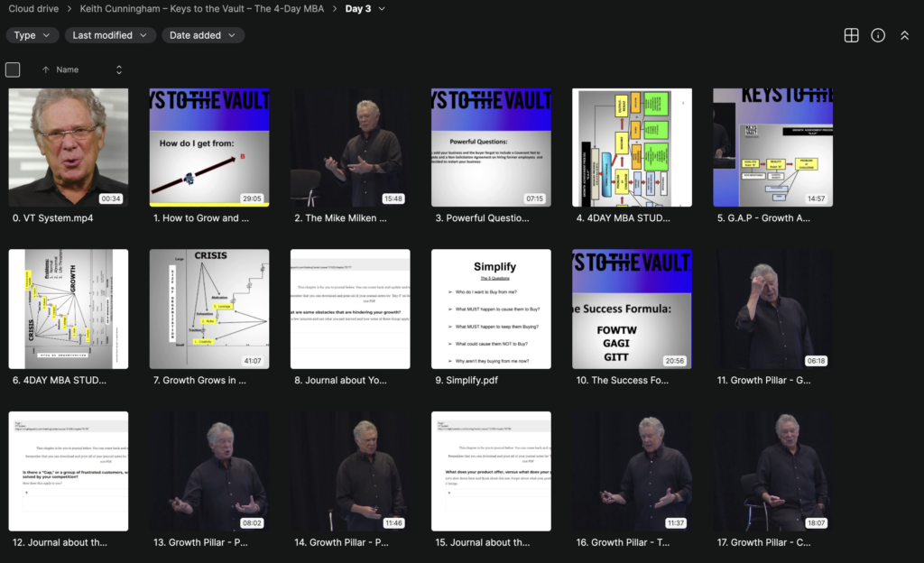This screenshot has width=924, height=563.
Task: Open the 0. VT System.mp4 video thumbnail
Action: 69,147
